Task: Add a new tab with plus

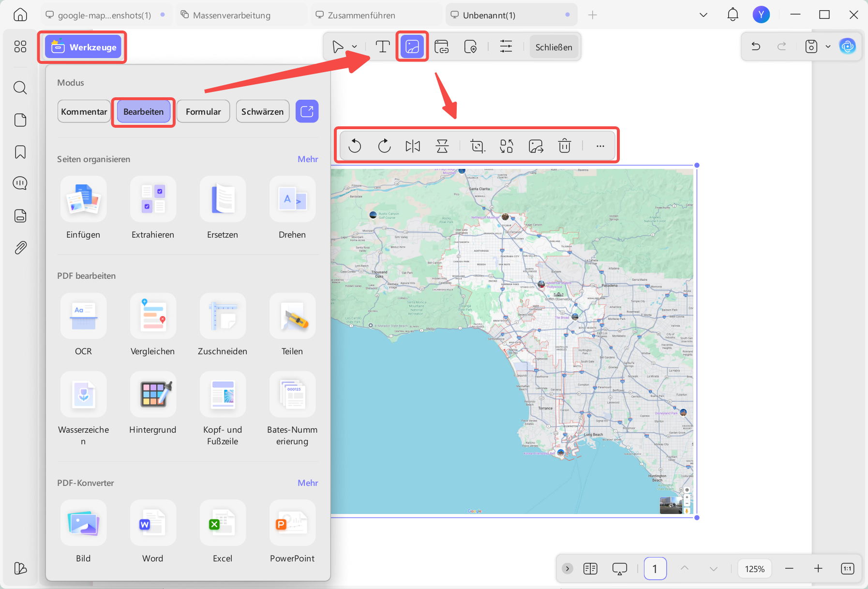Action: tap(593, 15)
